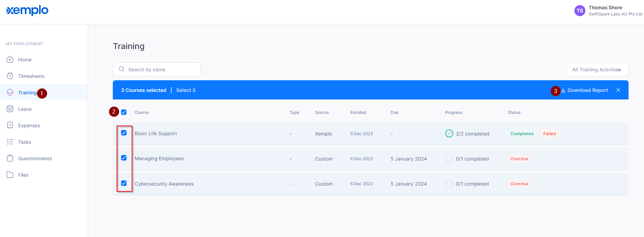Toggle the select-all courses checkbox
Viewport: 644px width, 237px height.
pos(124,112)
